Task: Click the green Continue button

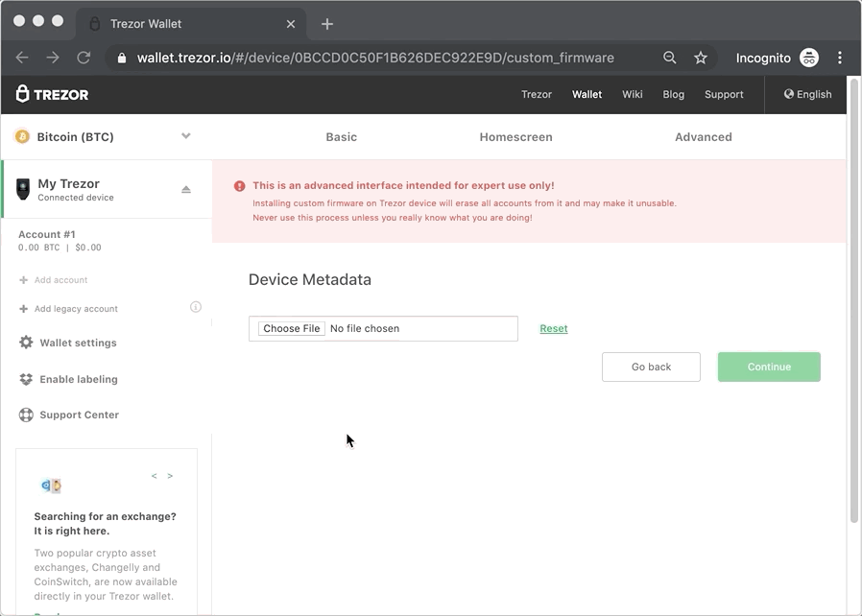Action: coord(769,367)
